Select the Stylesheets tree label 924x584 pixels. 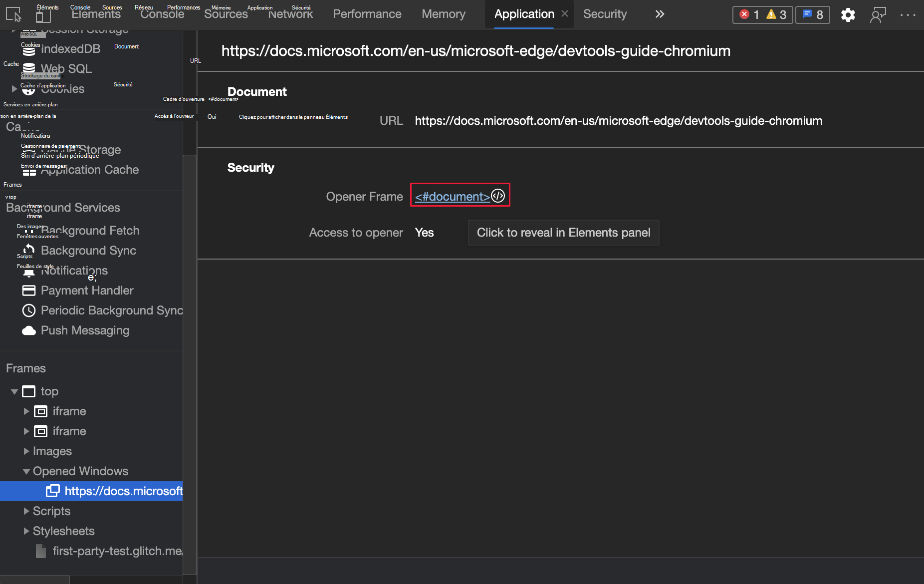[64, 531]
